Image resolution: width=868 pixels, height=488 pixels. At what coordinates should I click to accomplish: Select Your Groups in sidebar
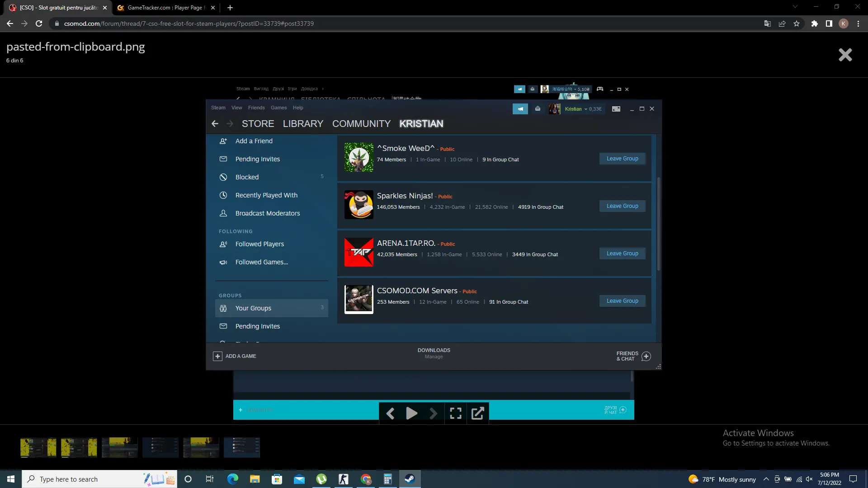pos(272,308)
